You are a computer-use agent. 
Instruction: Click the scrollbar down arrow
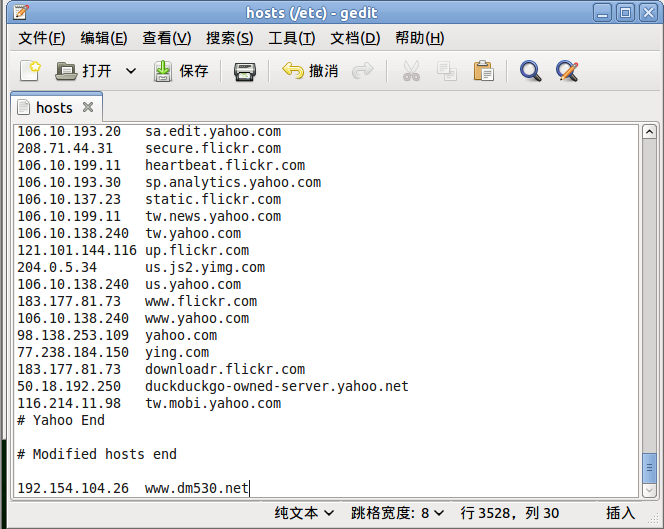[x=649, y=490]
